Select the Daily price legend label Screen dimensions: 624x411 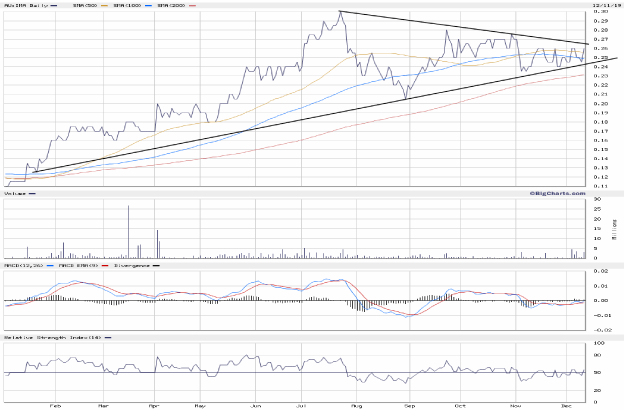28,5
